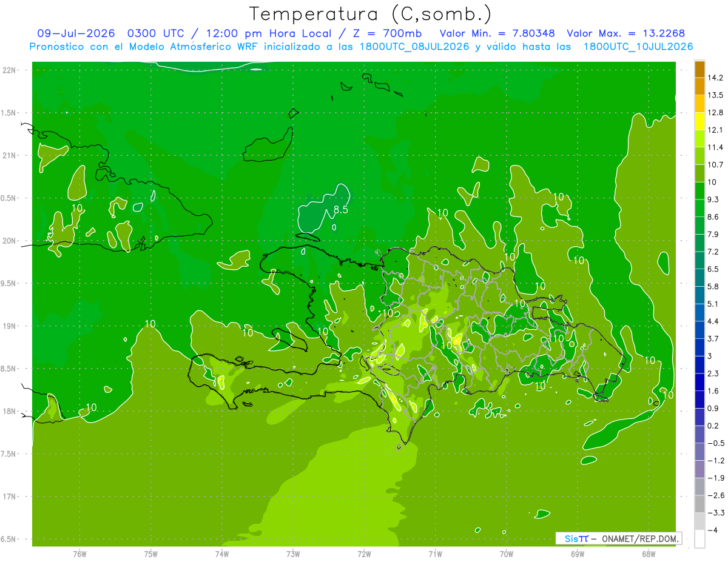Click the "10.7" colorbar value

click(715, 164)
